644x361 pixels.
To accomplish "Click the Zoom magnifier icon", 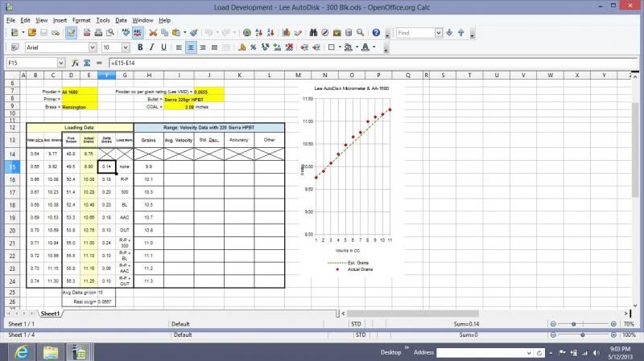I will [x=360, y=32].
